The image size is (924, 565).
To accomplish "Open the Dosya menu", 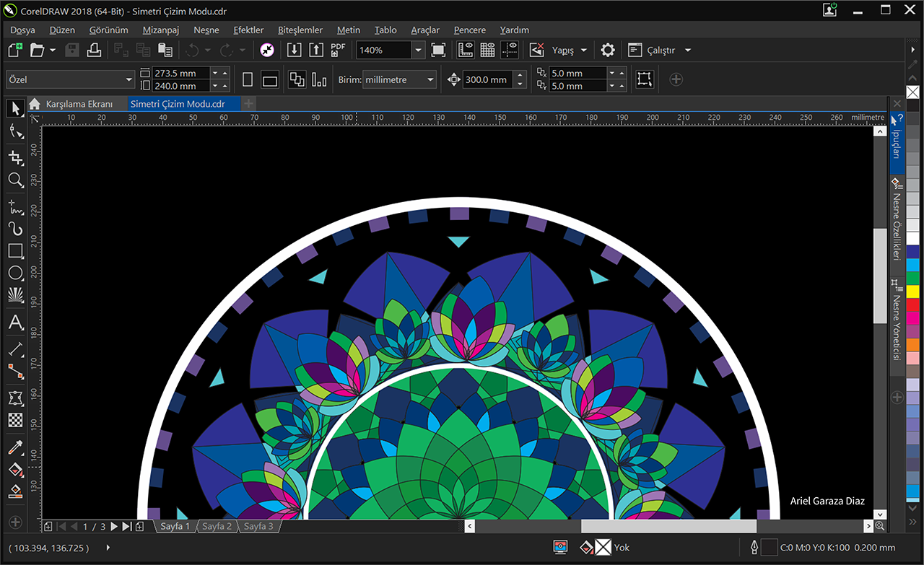I will (22, 30).
